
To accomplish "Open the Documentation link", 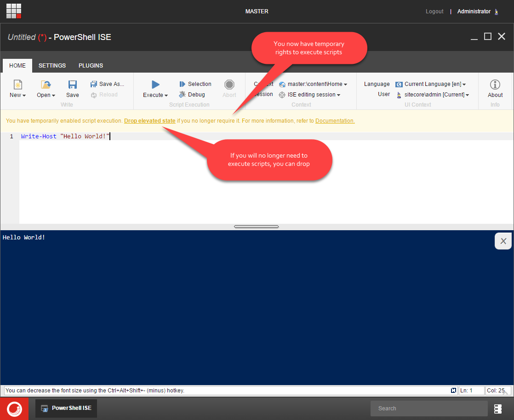I will click(x=335, y=121).
